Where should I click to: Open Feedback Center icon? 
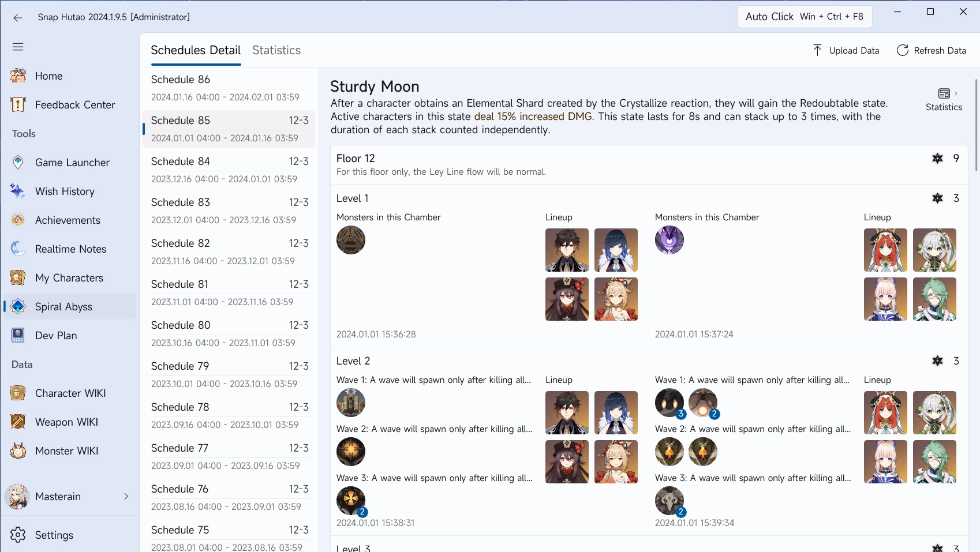(x=18, y=104)
